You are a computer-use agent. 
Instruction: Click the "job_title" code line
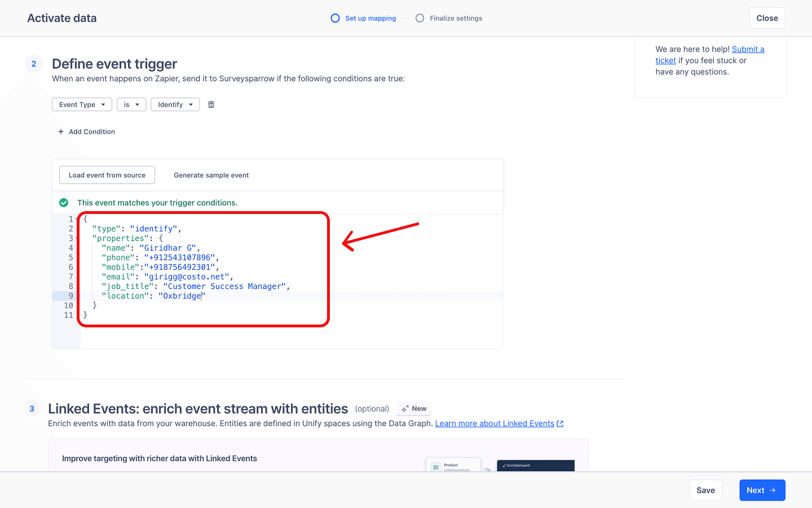tap(196, 286)
